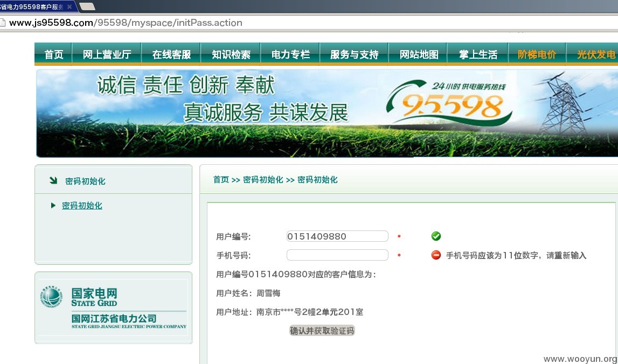Image resolution: width=618 pixels, height=364 pixels.
Task: Click 确认并获取验证码 button
Action: [322, 331]
